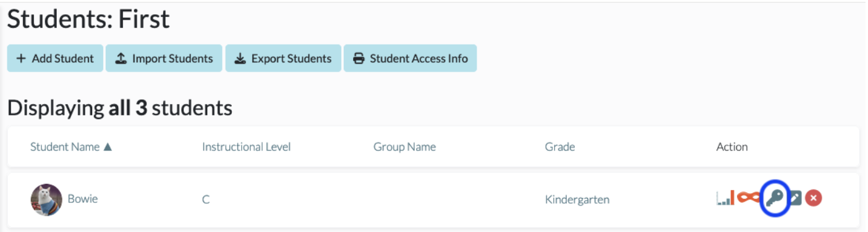Open Bowie's progress bar chart report
The width and height of the screenshot is (868, 232).
pos(725,198)
